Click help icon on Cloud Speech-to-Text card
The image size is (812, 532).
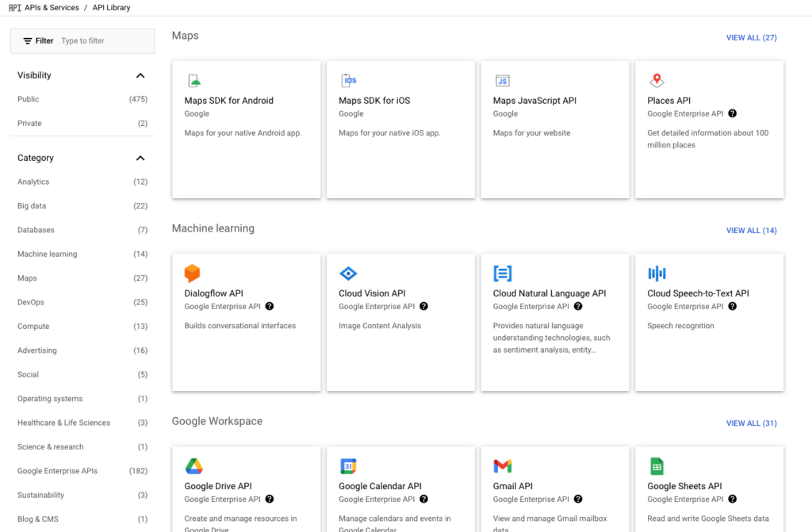point(732,306)
